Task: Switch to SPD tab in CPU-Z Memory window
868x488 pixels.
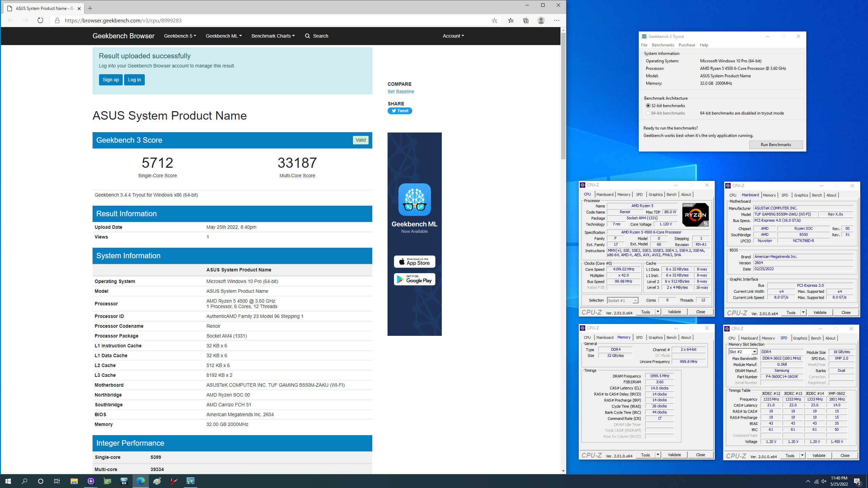Action: (x=639, y=338)
